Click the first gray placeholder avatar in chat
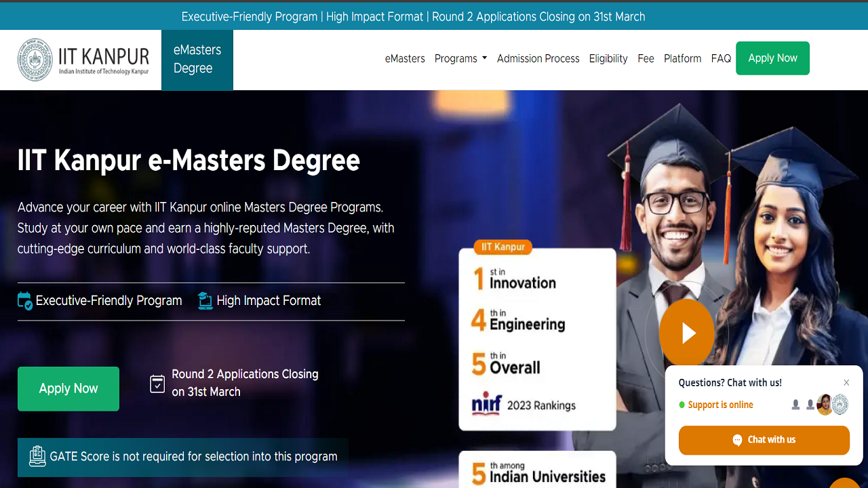The height and width of the screenshot is (488, 868). [x=795, y=405]
